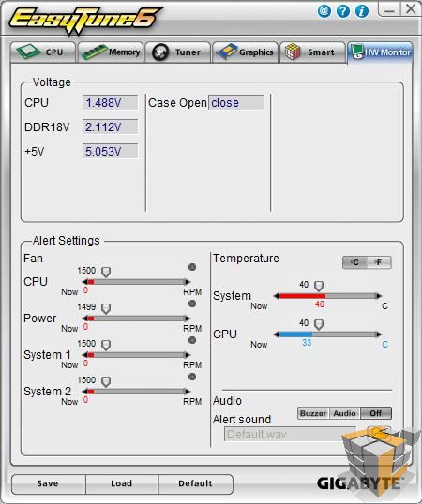Click left arrow of System 1 fan slider

(x=85, y=355)
